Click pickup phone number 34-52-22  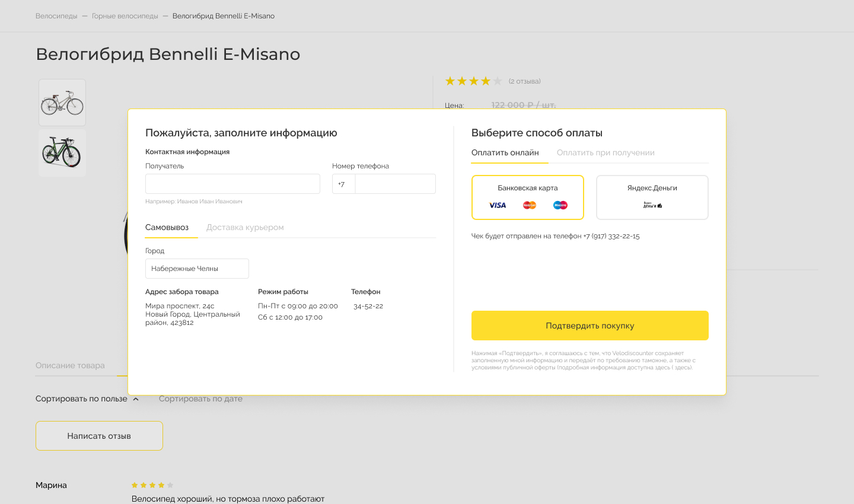tap(368, 307)
